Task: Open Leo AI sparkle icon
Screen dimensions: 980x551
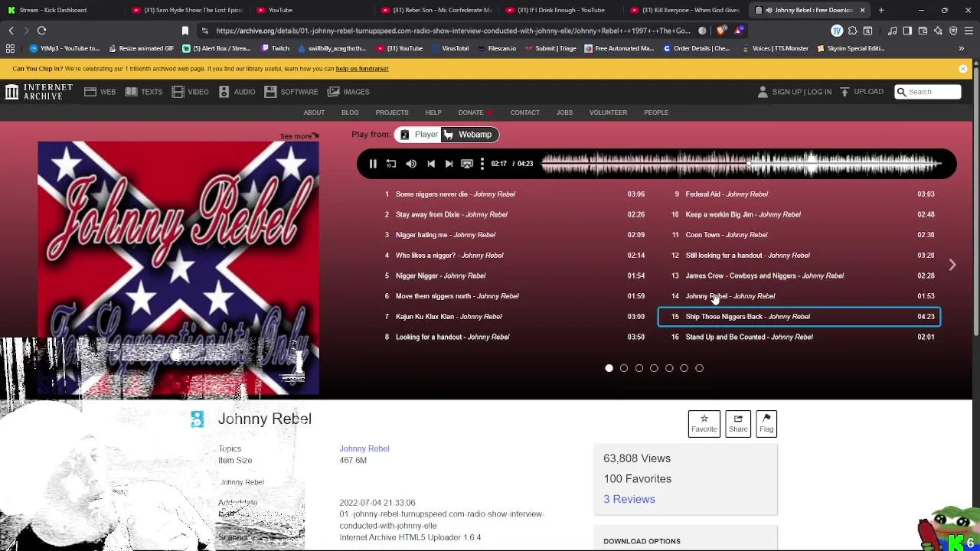Action: 938,31
